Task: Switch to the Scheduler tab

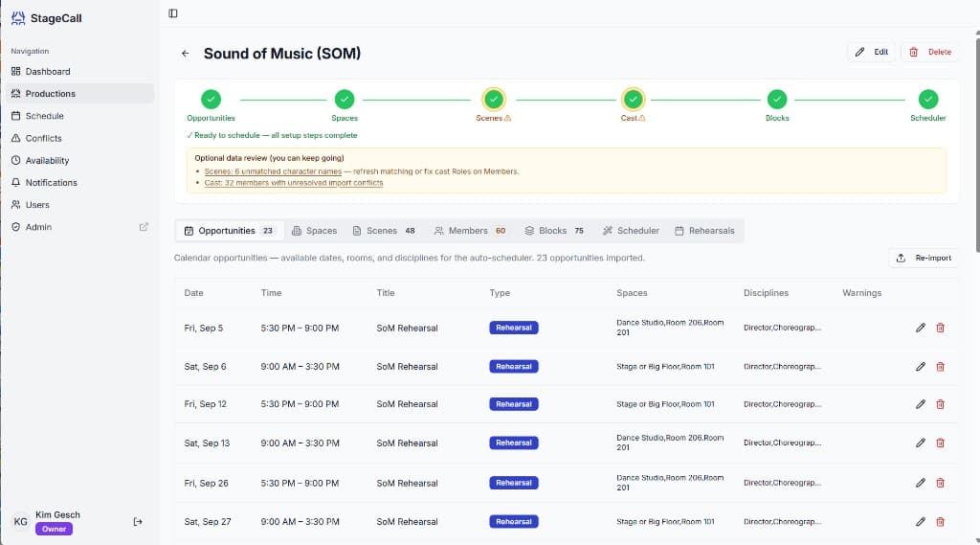Action: click(631, 231)
